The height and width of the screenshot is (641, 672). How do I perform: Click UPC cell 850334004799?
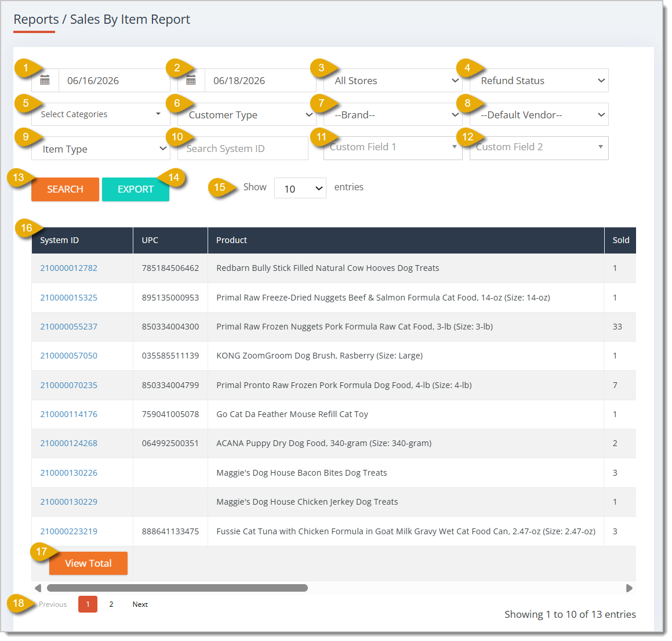click(x=170, y=385)
